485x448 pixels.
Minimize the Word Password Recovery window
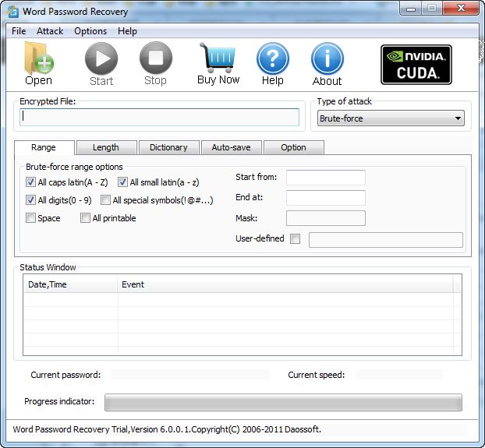[410, 9]
